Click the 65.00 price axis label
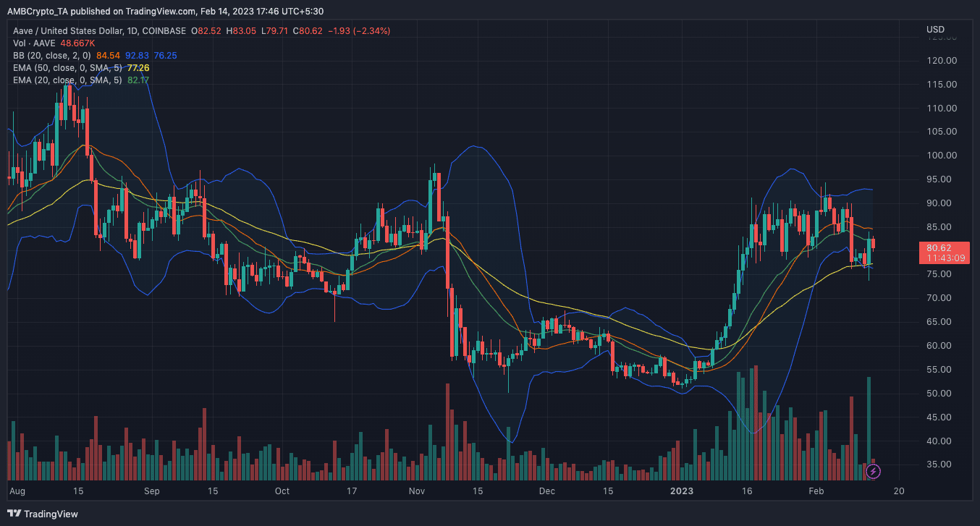 pos(939,322)
